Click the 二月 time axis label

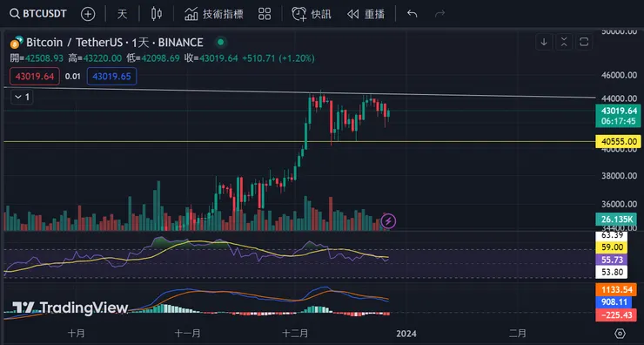click(517, 333)
